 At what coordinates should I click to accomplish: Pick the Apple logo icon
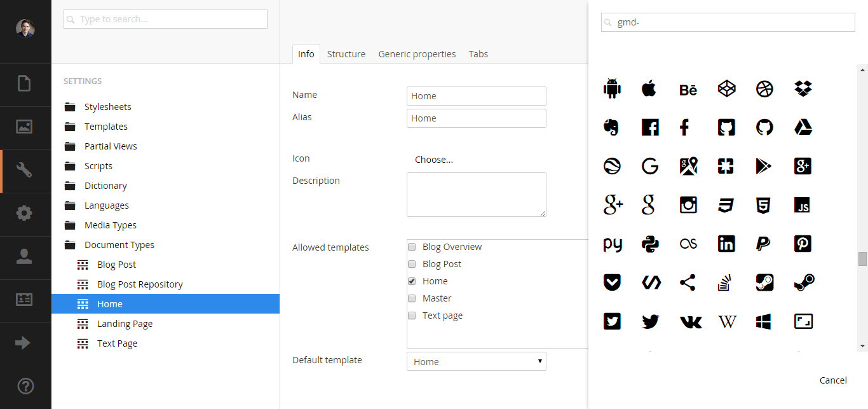tap(649, 88)
